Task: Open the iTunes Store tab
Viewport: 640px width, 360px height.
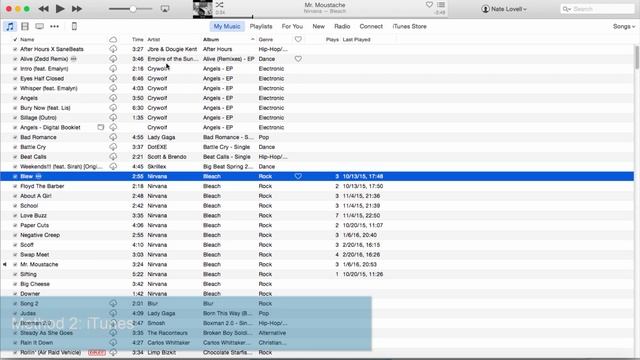Action: [409, 27]
